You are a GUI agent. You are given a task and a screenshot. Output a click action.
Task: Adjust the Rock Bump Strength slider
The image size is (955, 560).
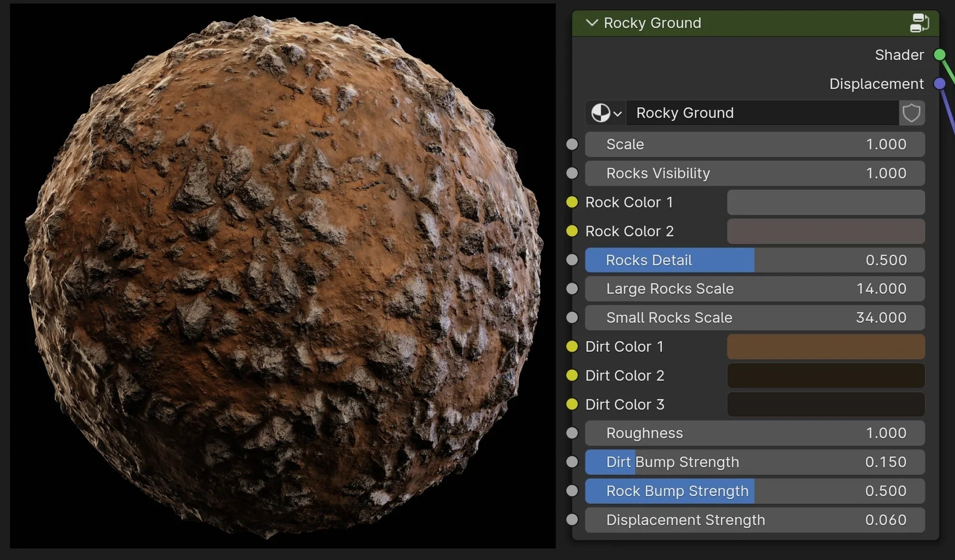pos(754,491)
